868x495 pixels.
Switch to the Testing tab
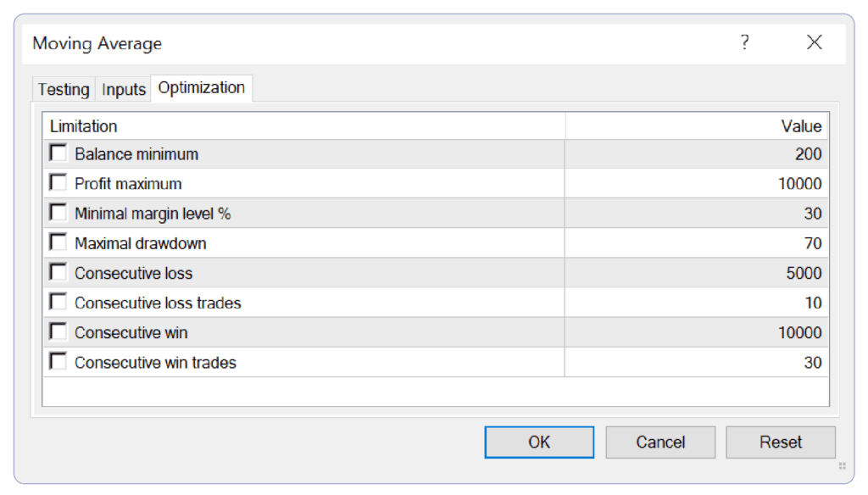pyautogui.click(x=64, y=89)
